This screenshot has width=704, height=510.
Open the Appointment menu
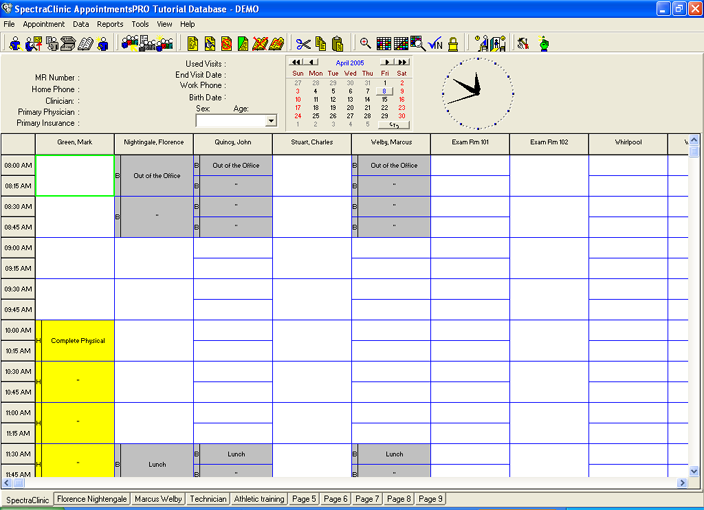[x=44, y=24]
